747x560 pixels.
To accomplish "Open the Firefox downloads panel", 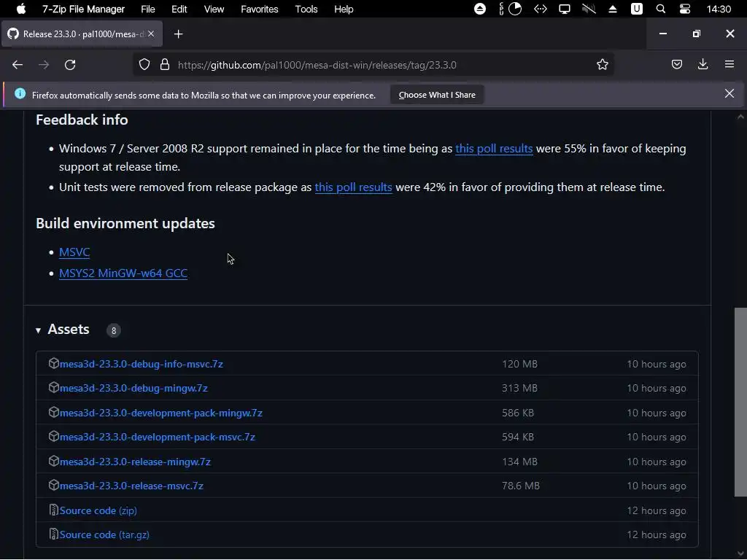I will click(703, 64).
